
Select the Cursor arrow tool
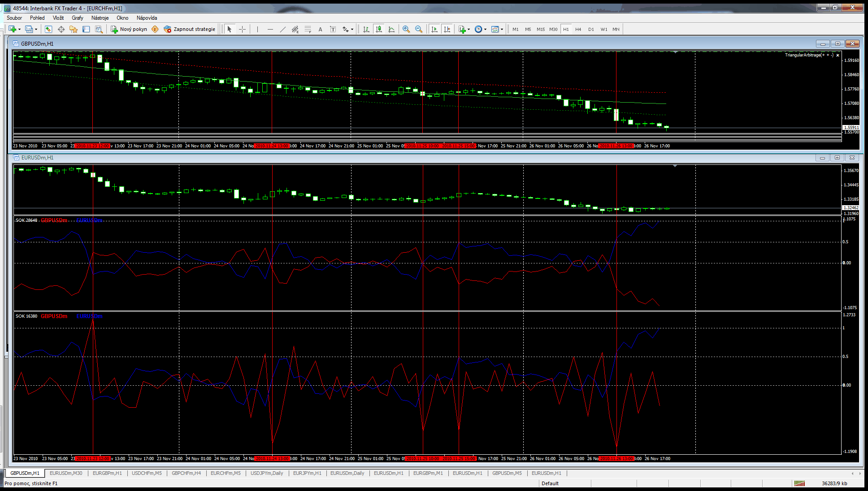click(230, 29)
